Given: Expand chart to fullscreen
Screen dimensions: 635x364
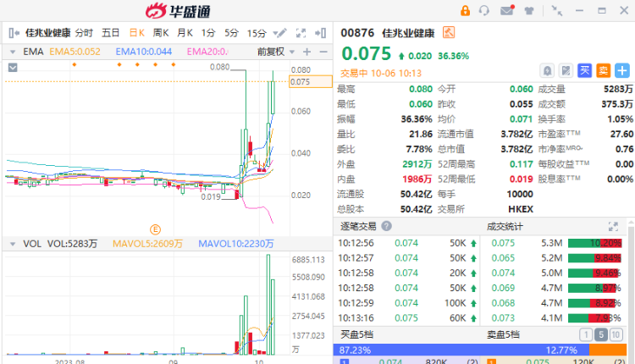Looking at the screenshot, I should (x=301, y=33).
